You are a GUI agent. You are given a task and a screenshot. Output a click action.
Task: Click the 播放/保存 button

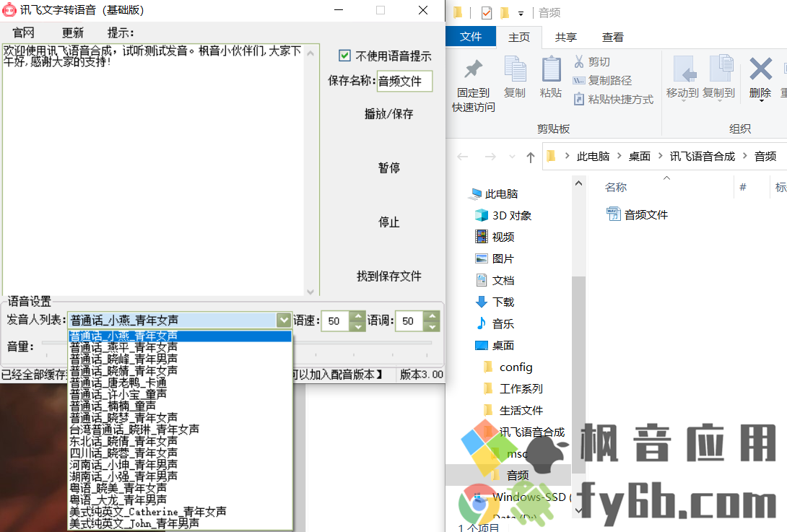(389, 114)
